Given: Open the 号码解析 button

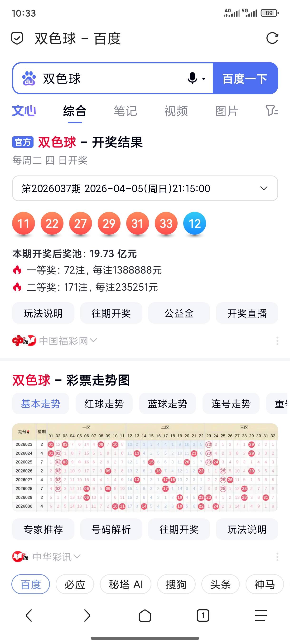Looking at the screenshot, I should (x=111, y=529).
